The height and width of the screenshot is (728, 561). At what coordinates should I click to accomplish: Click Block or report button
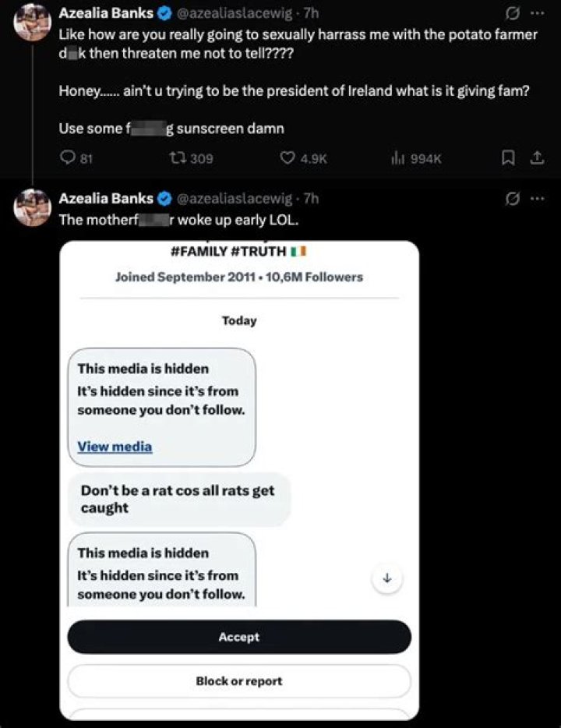(x=238, y=680)
